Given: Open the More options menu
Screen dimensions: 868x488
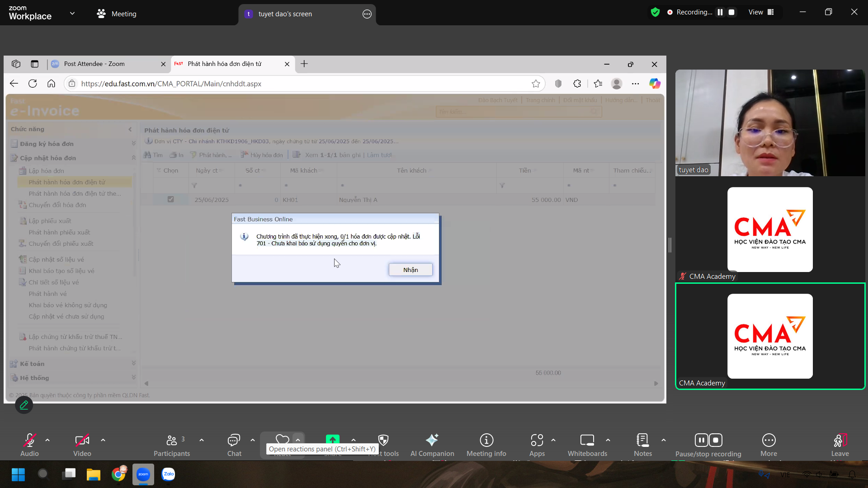Looking at the screenshot, I should point(769,440).
